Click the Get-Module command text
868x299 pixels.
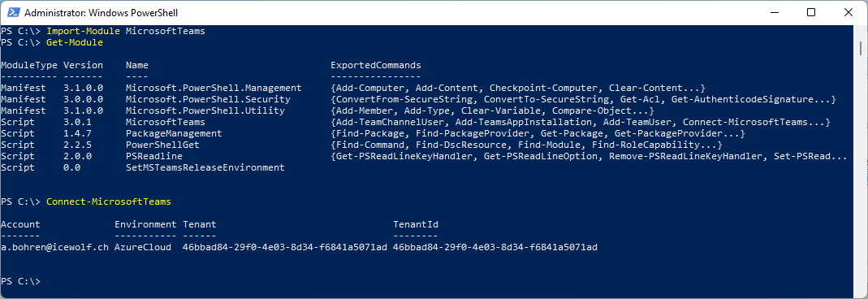click(x=75, y=42)
